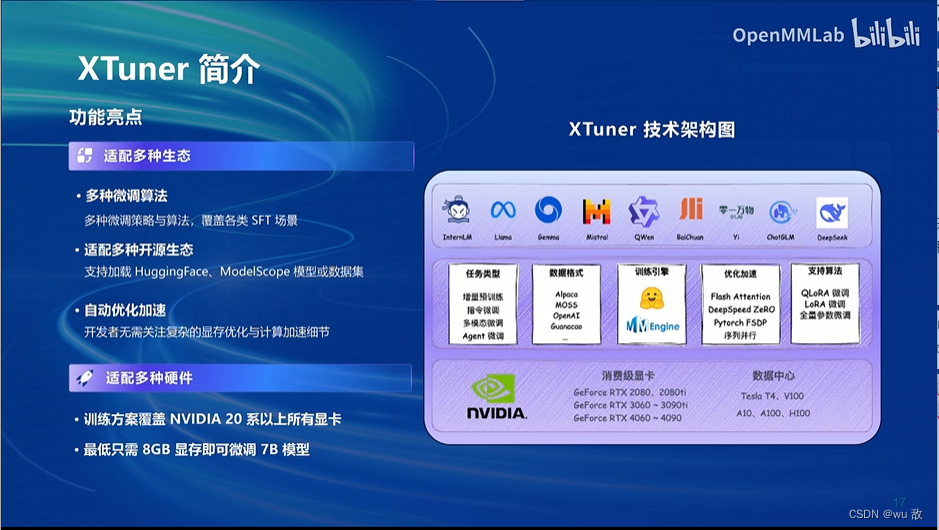Click the 优化加速 card heading
Viewport: 939px width, 530px height.
[740, 274]
